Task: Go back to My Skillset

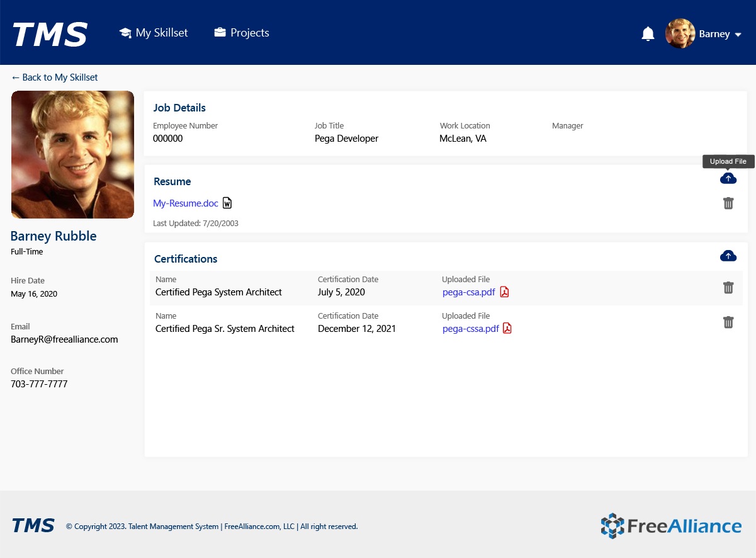Action: pos(55,77)
